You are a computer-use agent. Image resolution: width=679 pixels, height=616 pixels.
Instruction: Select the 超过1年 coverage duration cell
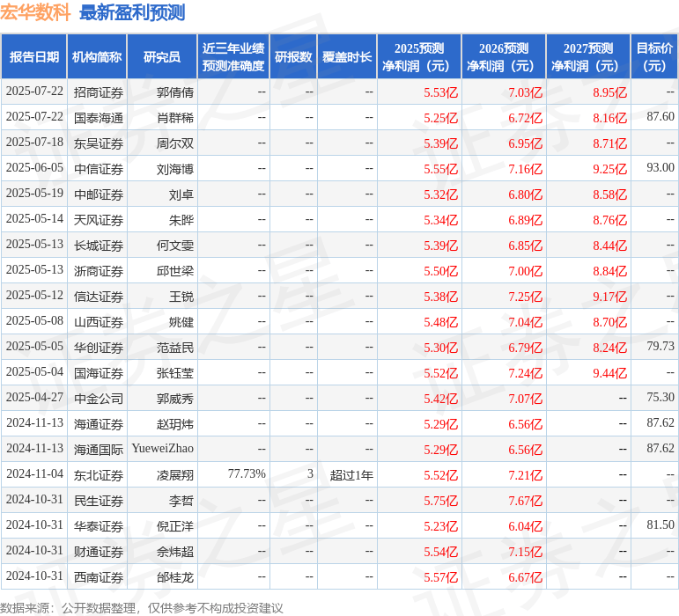tap(351, 475)
